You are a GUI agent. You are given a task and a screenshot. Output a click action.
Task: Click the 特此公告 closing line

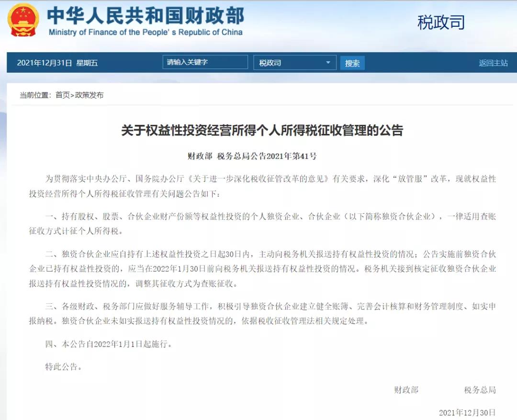pos(64,366)
